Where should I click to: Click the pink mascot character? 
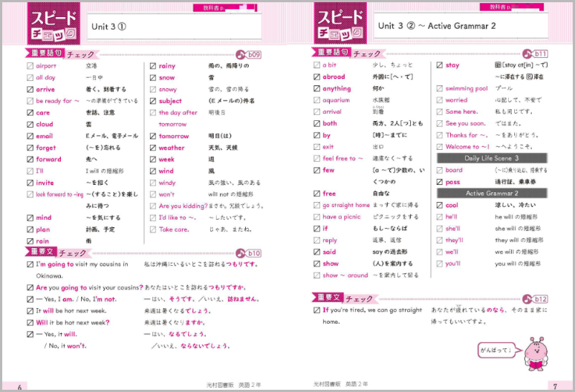[x=536, y=353]
